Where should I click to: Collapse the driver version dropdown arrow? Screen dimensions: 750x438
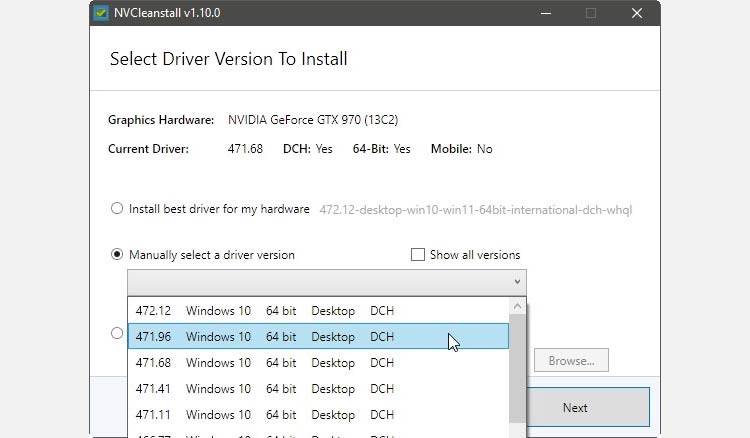[x=517, y=282]
